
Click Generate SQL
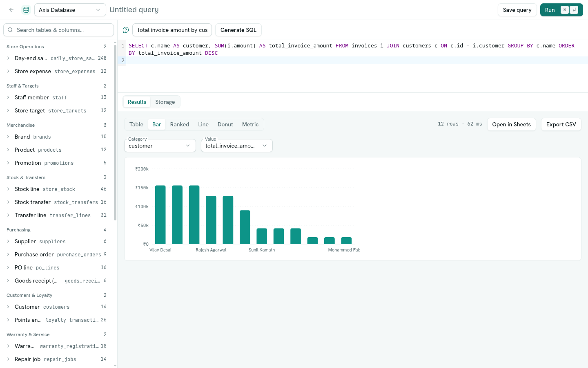point(238,30)
